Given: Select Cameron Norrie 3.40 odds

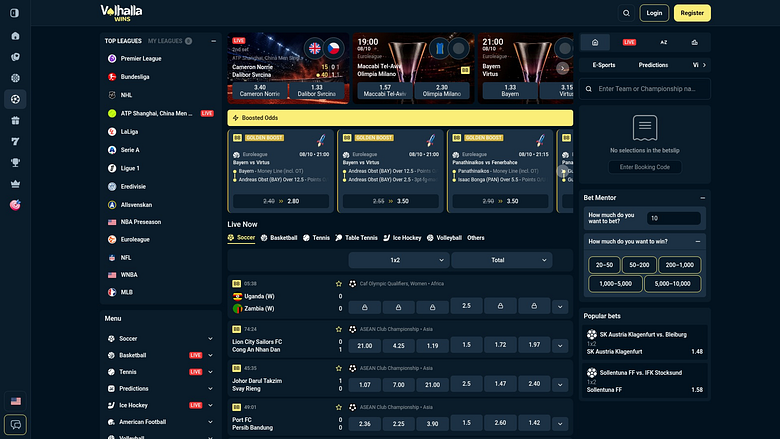Looking at the screenshot, I should click(x=260, y=90).
